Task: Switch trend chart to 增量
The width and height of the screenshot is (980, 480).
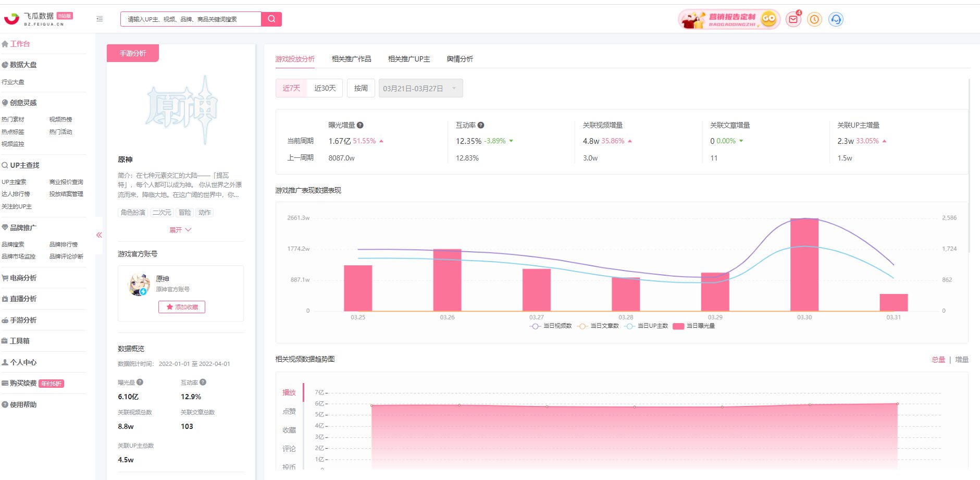Action: (x=962, y=360)
